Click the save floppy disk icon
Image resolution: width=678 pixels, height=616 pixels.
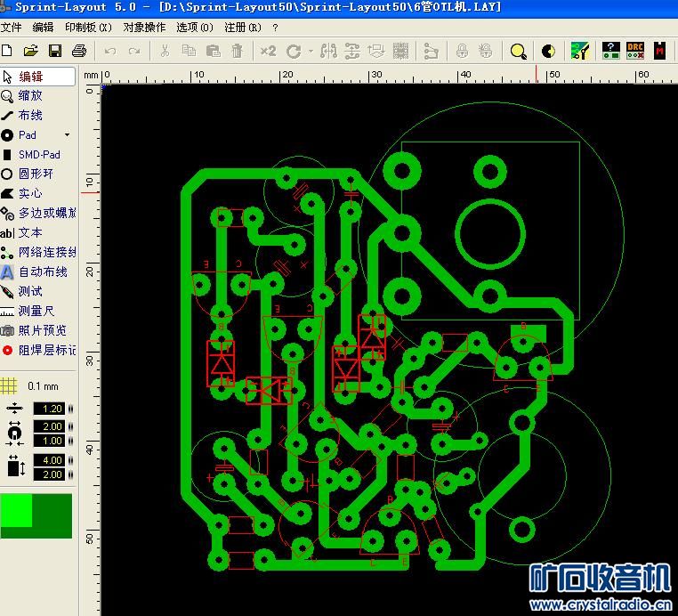[x=55, y=51]
